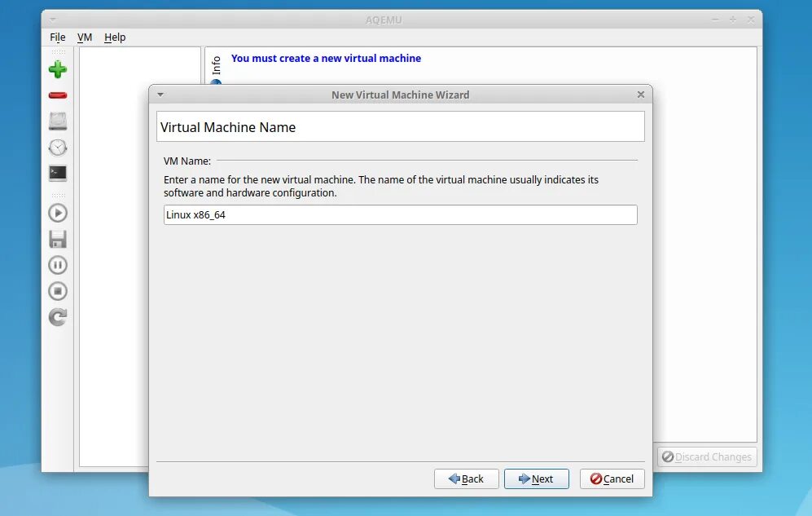Screen dimensions: 812x516
Task: Click the red minus Delete VM icon
Action: pyautogui.click(x=58, y=95)
